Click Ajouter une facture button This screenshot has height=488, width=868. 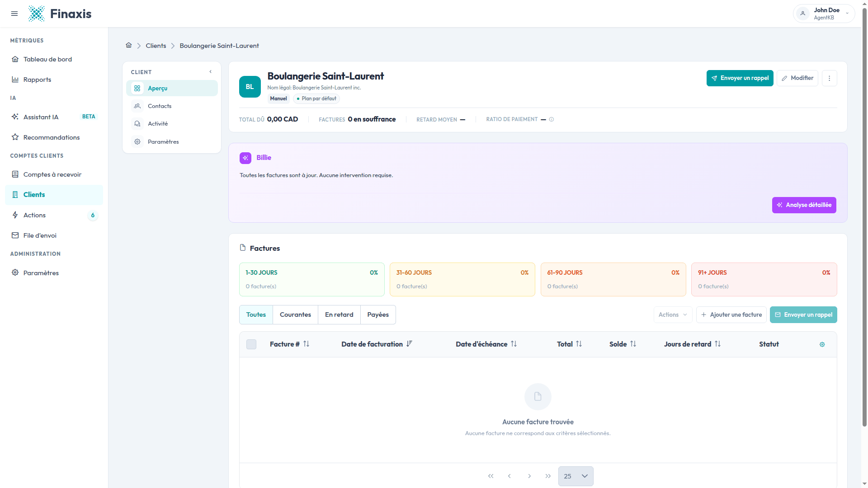(x=731, y=315)
